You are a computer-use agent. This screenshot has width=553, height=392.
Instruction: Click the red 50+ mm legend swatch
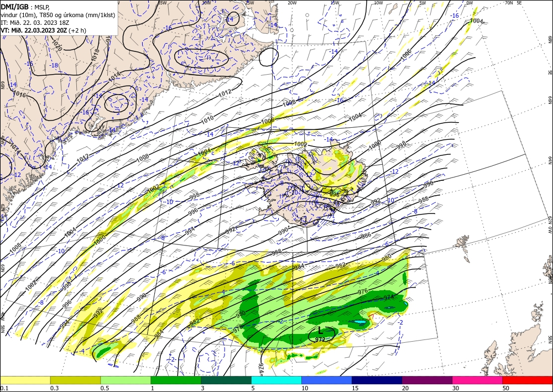[x=528, y=380]
